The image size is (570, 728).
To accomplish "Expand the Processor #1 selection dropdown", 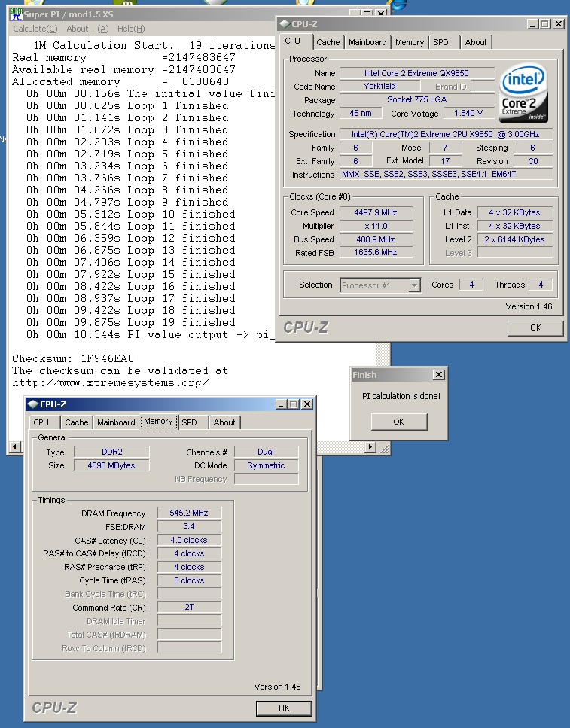I will 414,285.
